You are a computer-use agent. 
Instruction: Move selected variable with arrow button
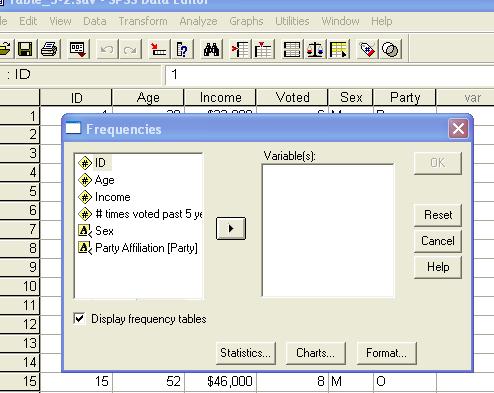point(231,229)
